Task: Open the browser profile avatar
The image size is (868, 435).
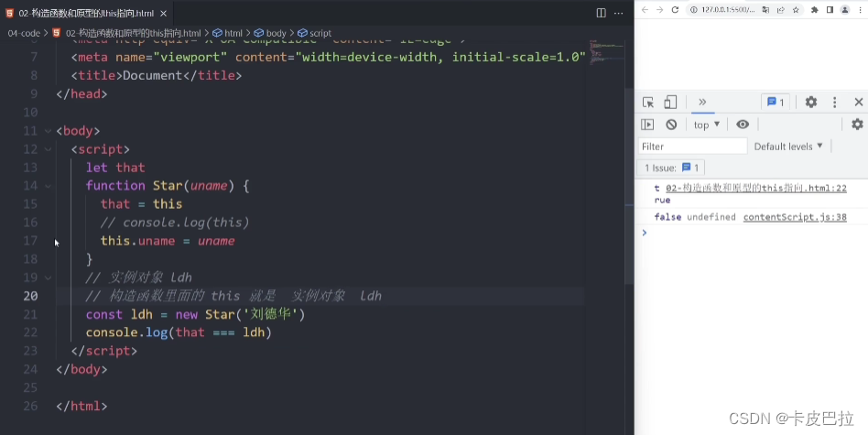Action: 845,10
